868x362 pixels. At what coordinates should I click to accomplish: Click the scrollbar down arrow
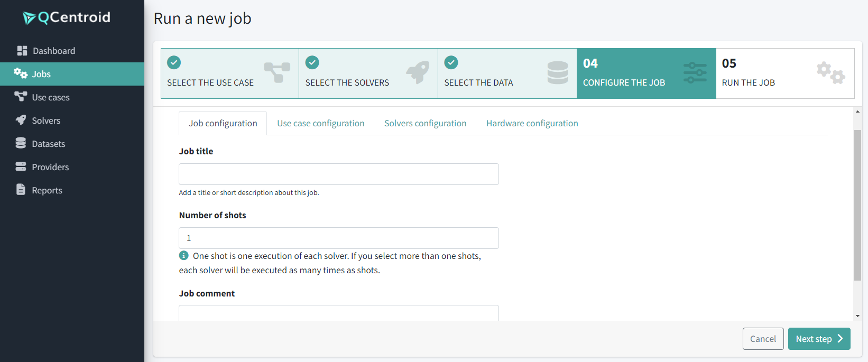(x=857, y=316)
